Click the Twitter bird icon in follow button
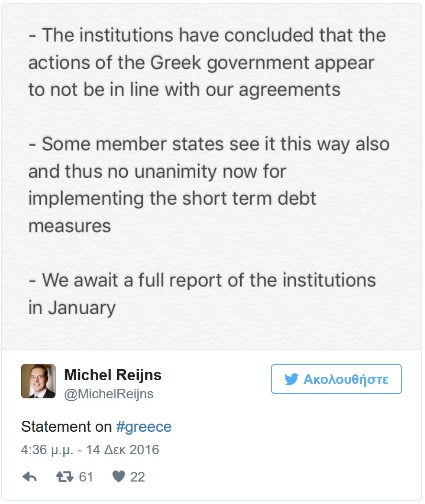425x504 pixels. click(291, 380)
